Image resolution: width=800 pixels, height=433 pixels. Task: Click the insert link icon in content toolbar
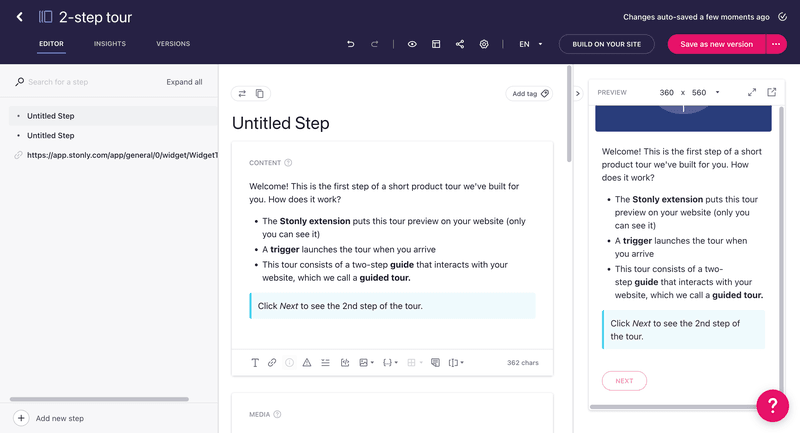coord(272,363)
